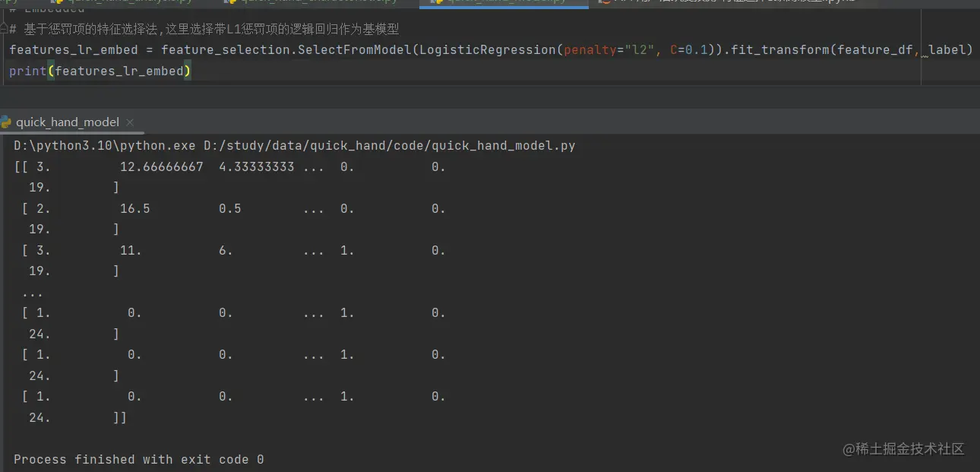
Task: Click the python.exe command path line
Action: point(295,146)
